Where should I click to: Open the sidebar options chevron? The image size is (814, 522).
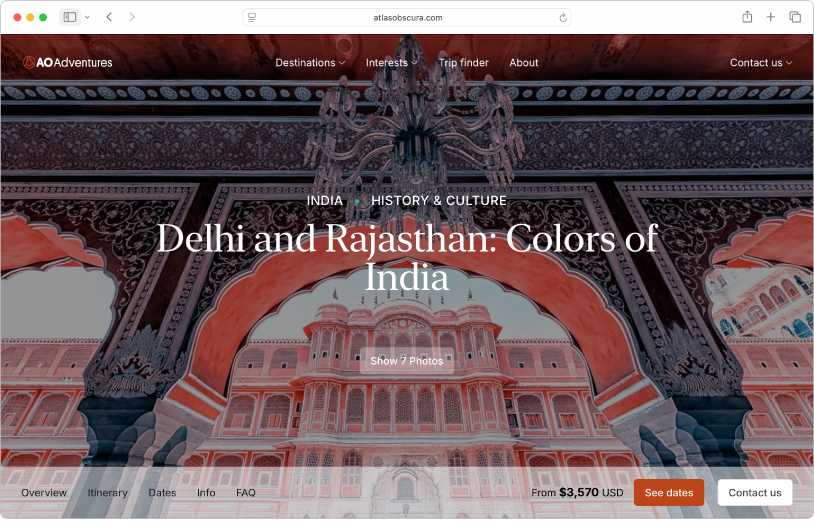[87, 17]
